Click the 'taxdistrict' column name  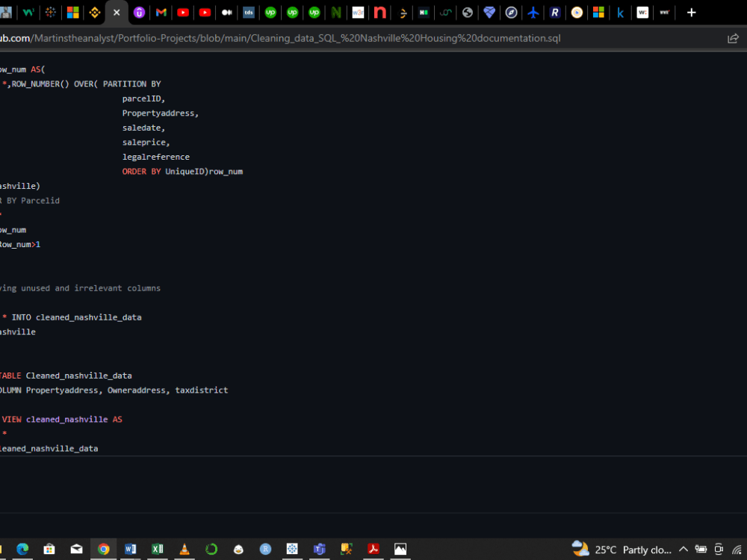(x=202, y=390)
